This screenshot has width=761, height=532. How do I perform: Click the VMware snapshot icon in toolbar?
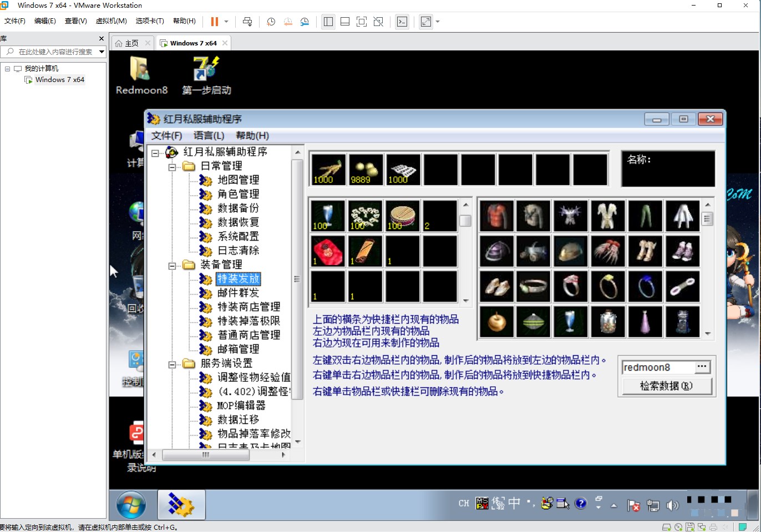tap(271, 22)
